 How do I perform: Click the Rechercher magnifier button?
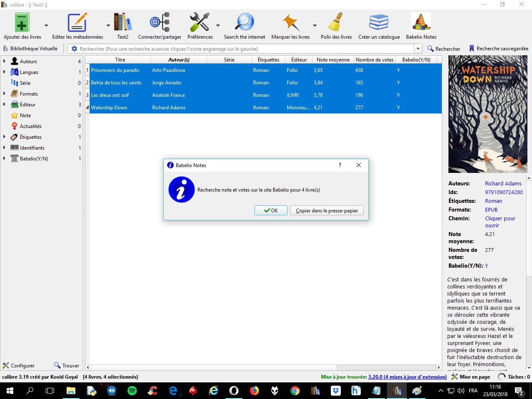point(443,49)
